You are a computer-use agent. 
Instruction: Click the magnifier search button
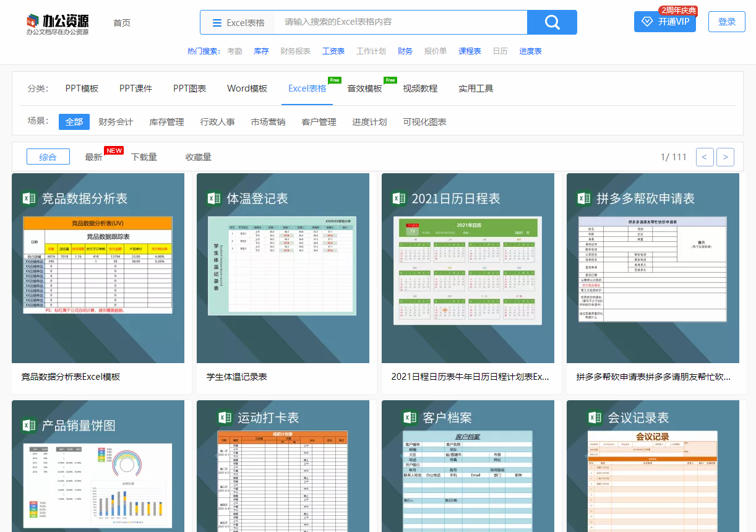pos(552,22)
